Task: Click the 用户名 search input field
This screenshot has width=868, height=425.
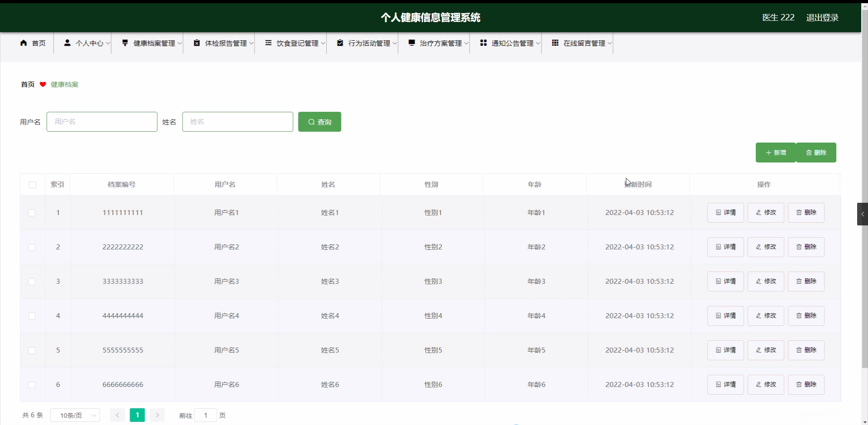Action: [x=102, y=122]
